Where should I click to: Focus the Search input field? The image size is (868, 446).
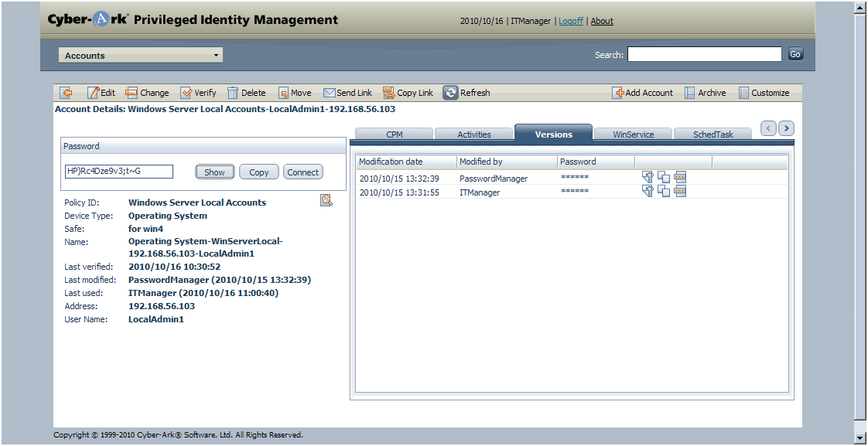point(705,54)
